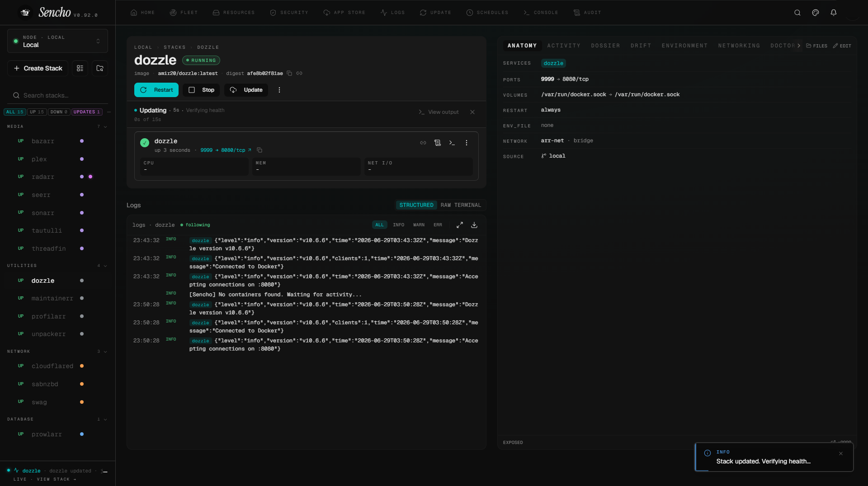Filter logs to WARN level
The height and width of the screenshot is (486, 868).
click(419, 225)
